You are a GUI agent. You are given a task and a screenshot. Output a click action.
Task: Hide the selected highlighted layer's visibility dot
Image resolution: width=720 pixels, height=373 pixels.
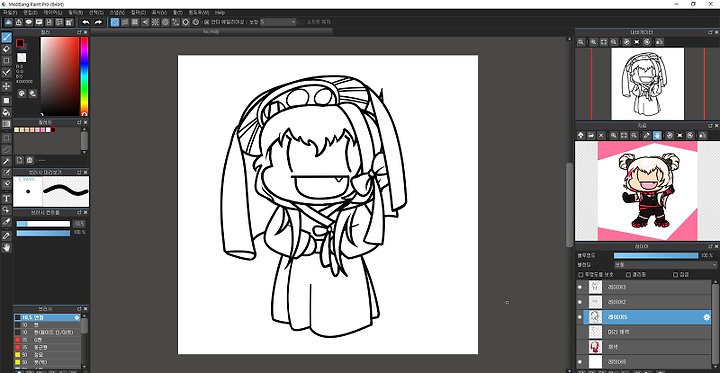click(x=579, y=317)
